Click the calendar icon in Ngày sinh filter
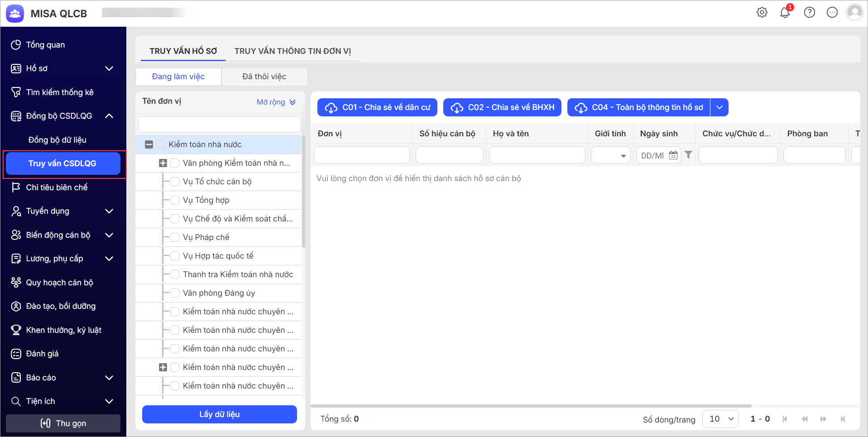The width and height of the screenshot is (868, 437). pyautogui.click(x=673, y=155)
